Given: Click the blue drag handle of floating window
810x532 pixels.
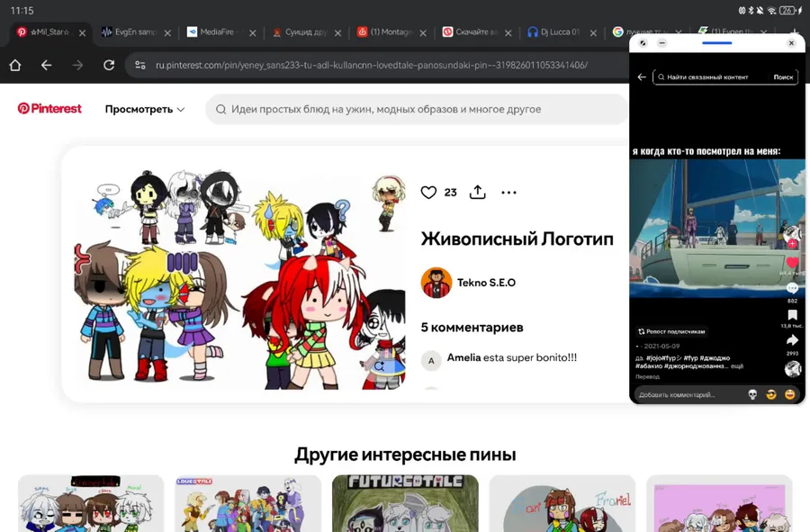Looking at the screenshot, I should pos(716,43).
